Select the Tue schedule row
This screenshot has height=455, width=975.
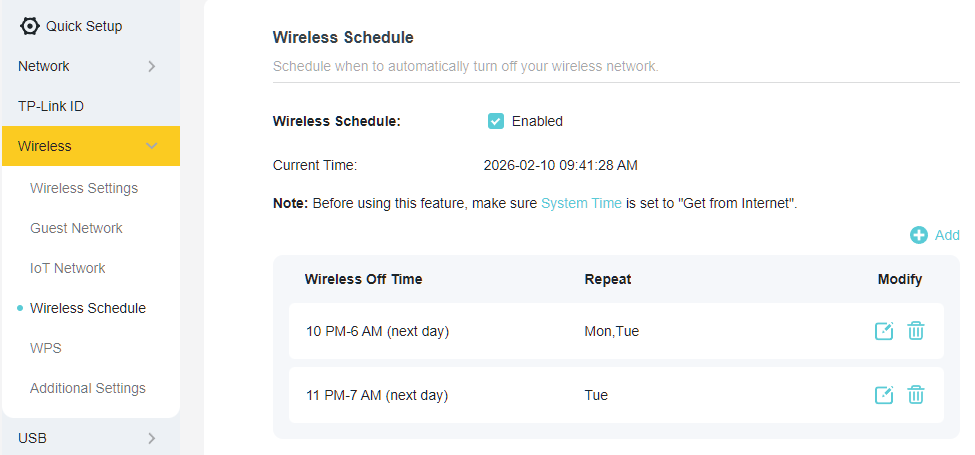(x=596, y=395)
